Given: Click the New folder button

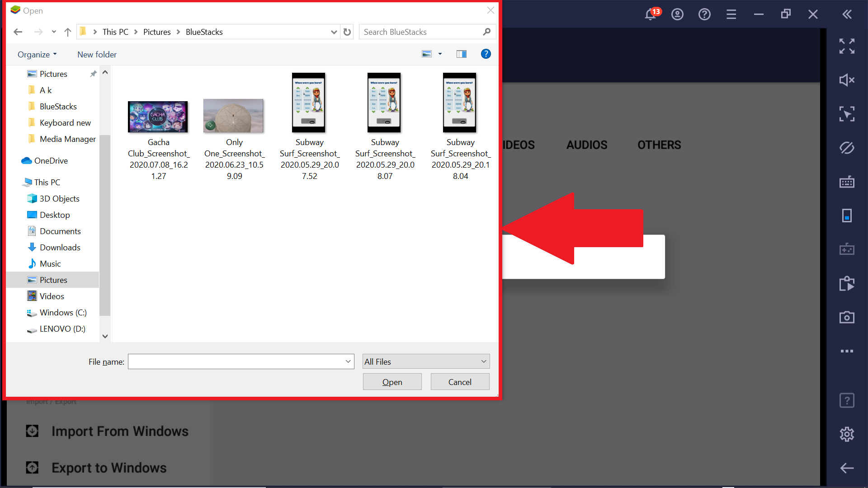Looking at the screenshot, I should (x=97, y=54).
